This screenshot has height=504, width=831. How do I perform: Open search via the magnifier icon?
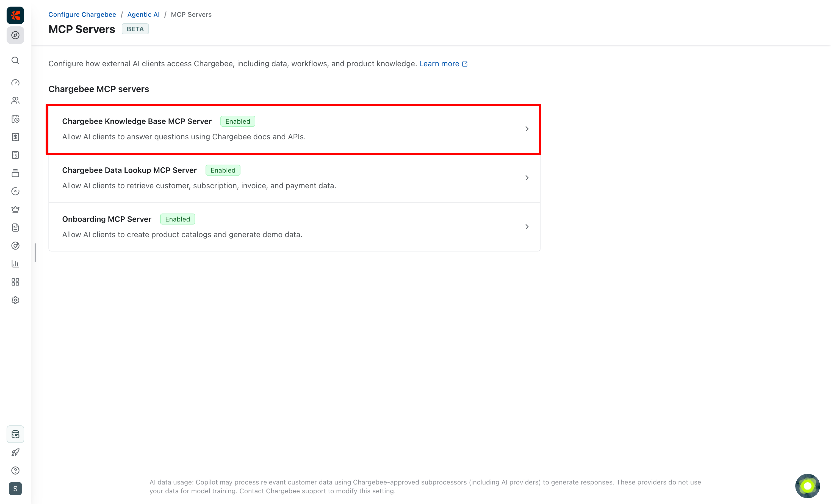point(15,60)
